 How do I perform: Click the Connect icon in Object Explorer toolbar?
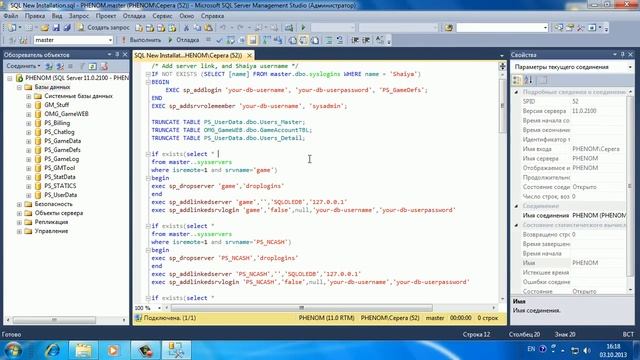coord(49,66)
